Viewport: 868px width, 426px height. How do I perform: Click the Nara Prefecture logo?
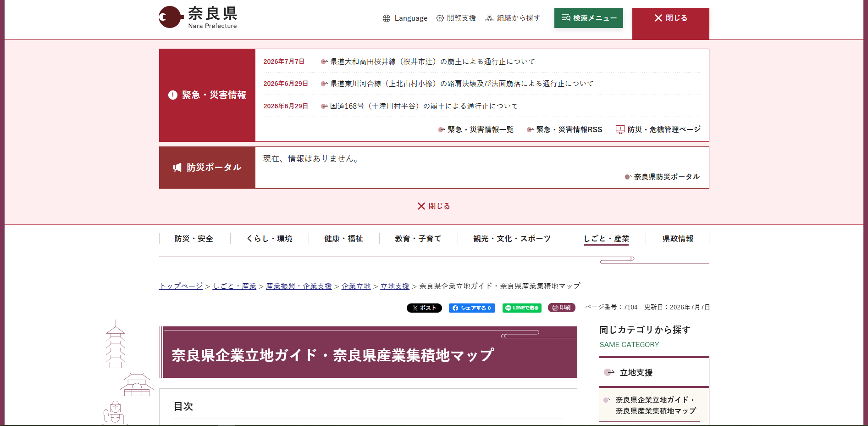(198, 17)
